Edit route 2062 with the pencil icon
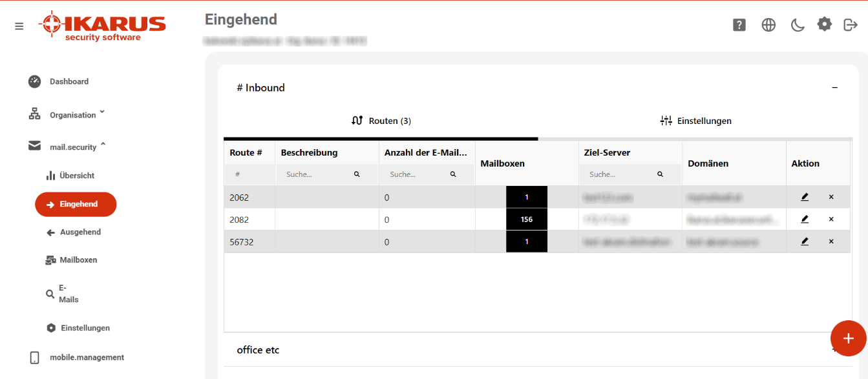 tap(805, 197)
